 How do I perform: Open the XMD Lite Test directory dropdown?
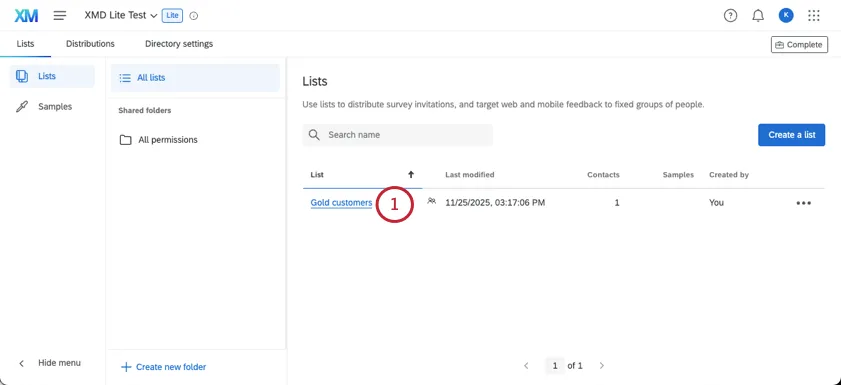121,16
